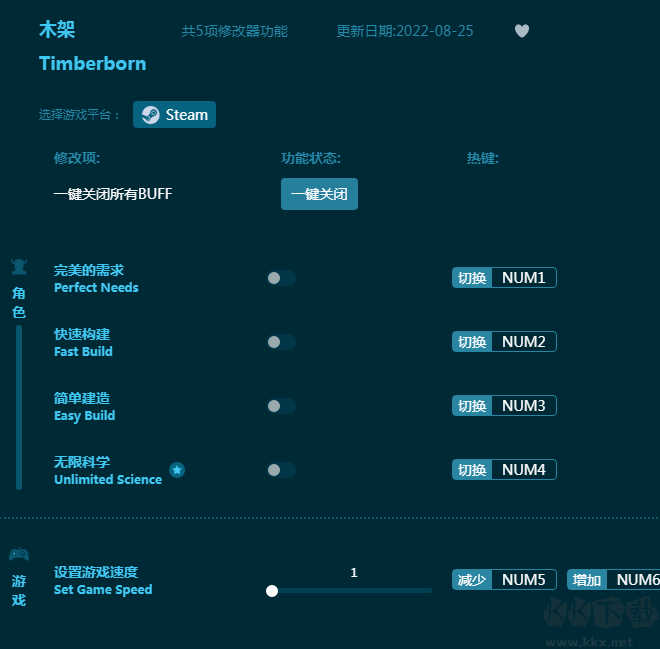Click the 增加 increase speed button
The height and width of the screenshot is (649, 660).
[587, 580]
